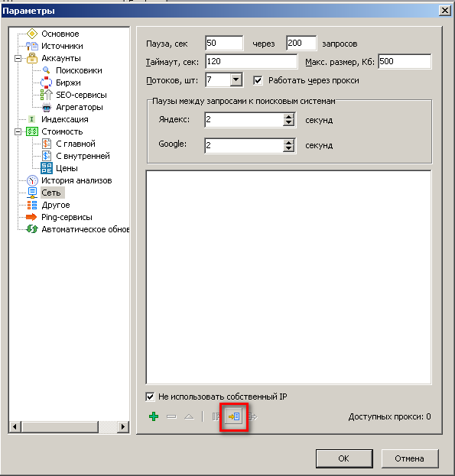Viewport: 455px width, 476px height.
Task: Click the import proxy list icon
Action: tap(234, 416)
